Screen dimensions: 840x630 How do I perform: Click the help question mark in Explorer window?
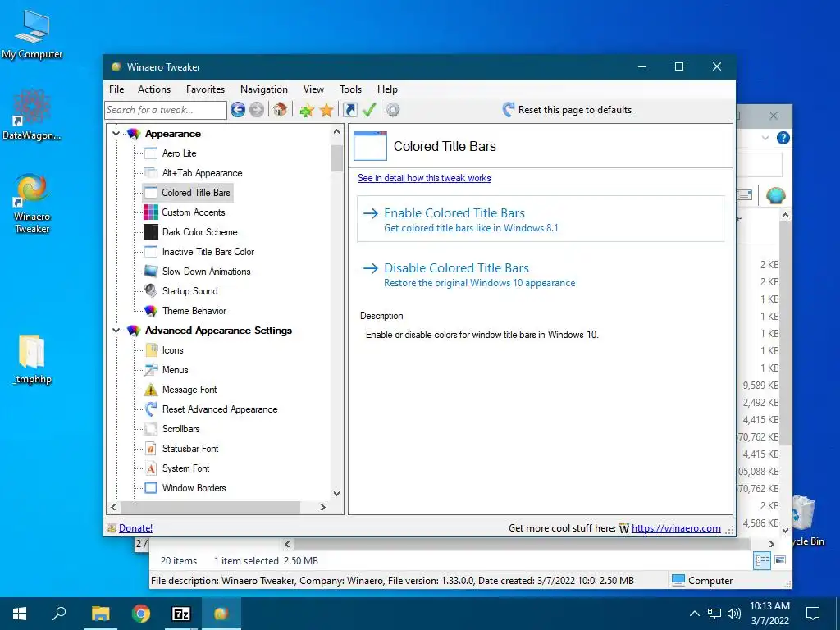coord(783,138)
